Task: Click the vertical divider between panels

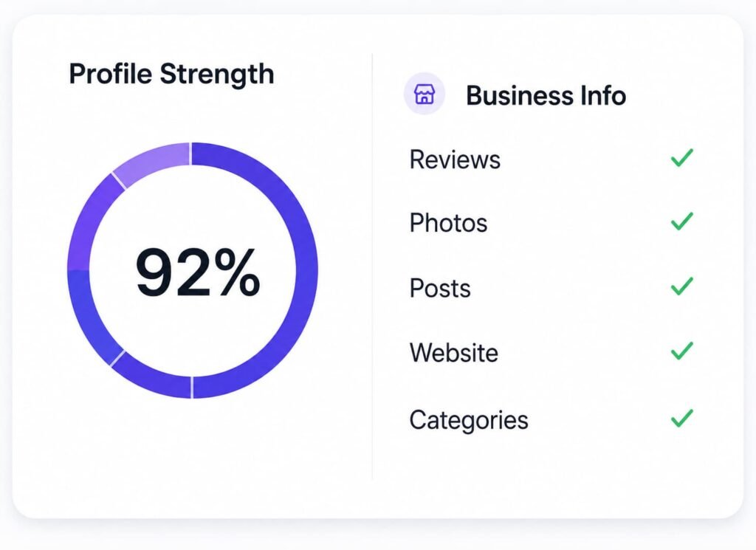Action: coord(372,266)
